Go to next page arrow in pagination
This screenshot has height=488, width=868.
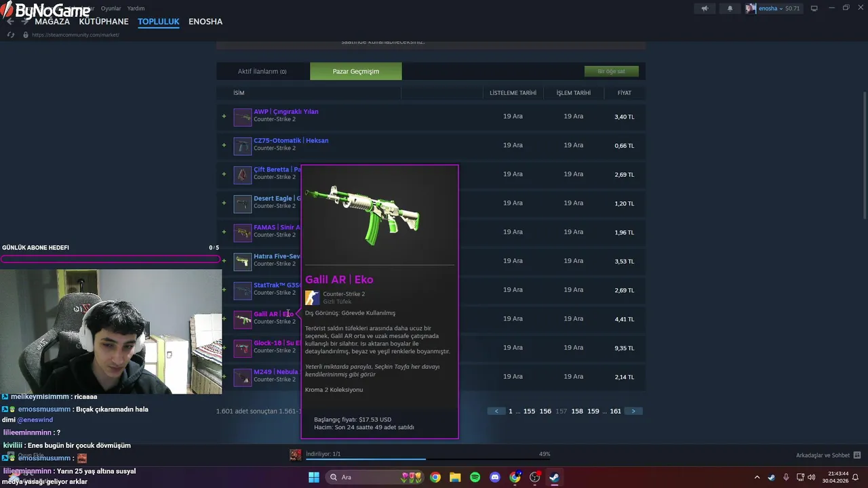pyautogui.click(x=633, y=411)
